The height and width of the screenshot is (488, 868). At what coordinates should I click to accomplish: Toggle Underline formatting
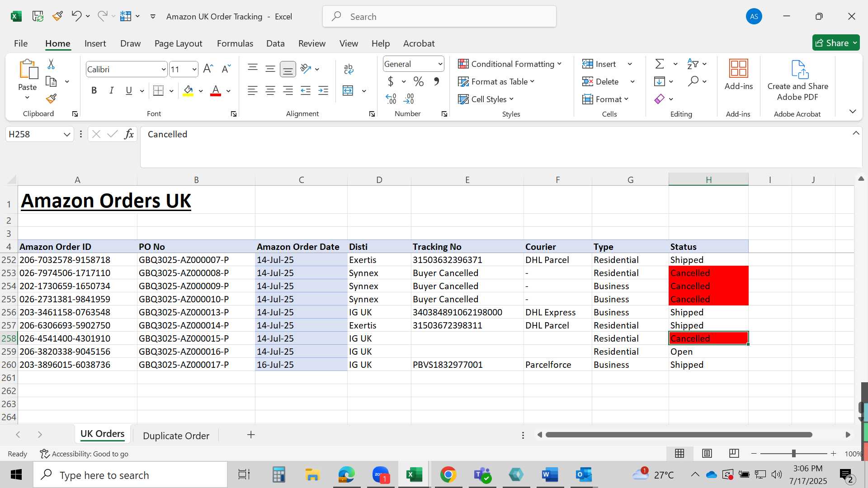[129, 90]
